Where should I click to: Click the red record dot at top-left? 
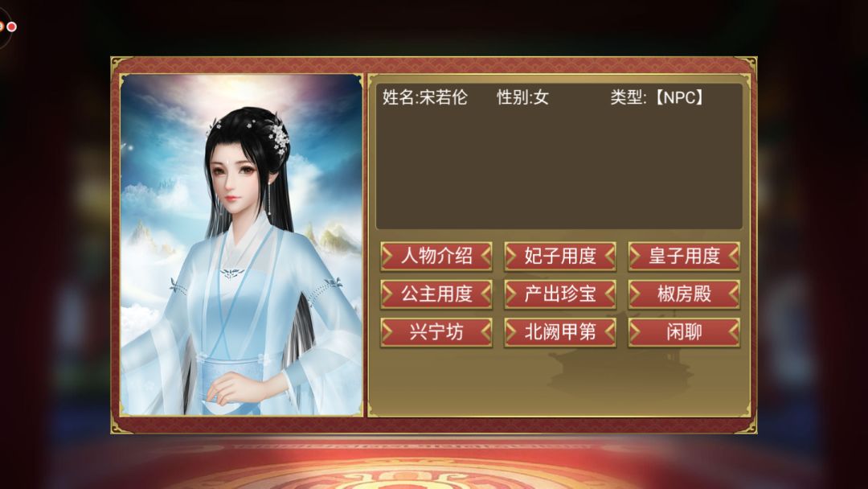[11, 27]
